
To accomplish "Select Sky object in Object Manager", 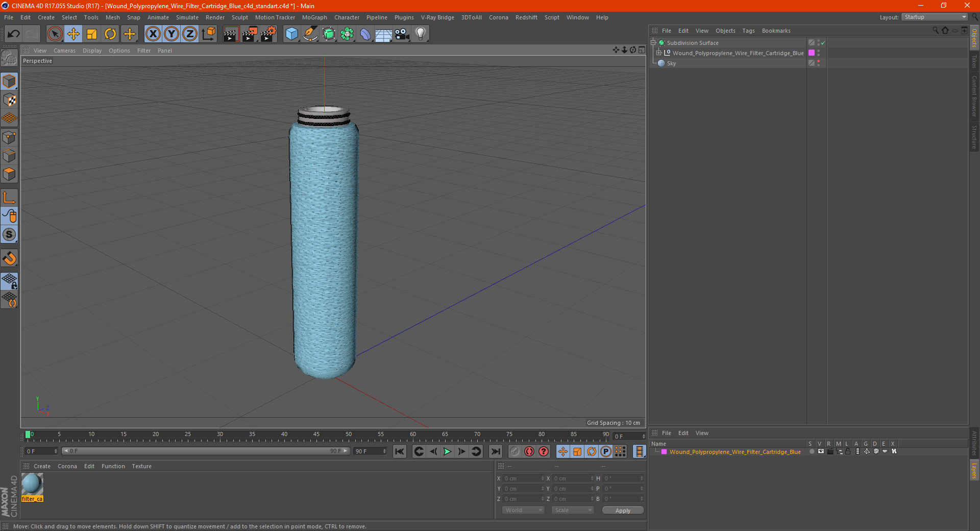I will [x=671, y=63].
